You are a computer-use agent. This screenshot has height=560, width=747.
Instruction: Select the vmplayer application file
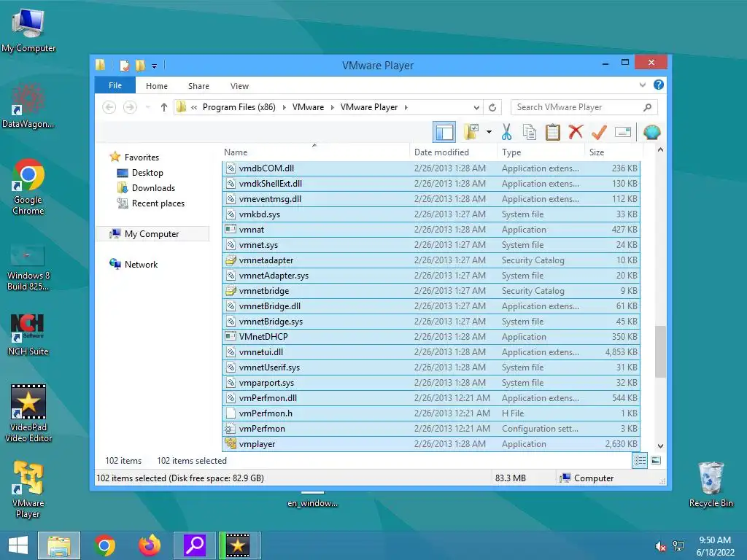pos(431,444)
